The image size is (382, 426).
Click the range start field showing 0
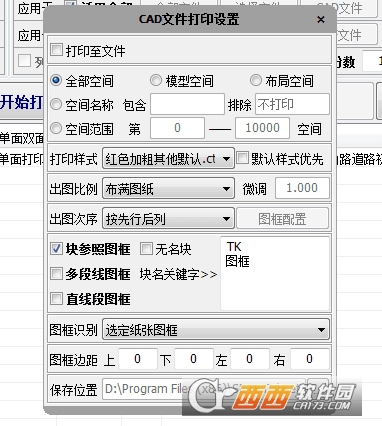[177, 128]
